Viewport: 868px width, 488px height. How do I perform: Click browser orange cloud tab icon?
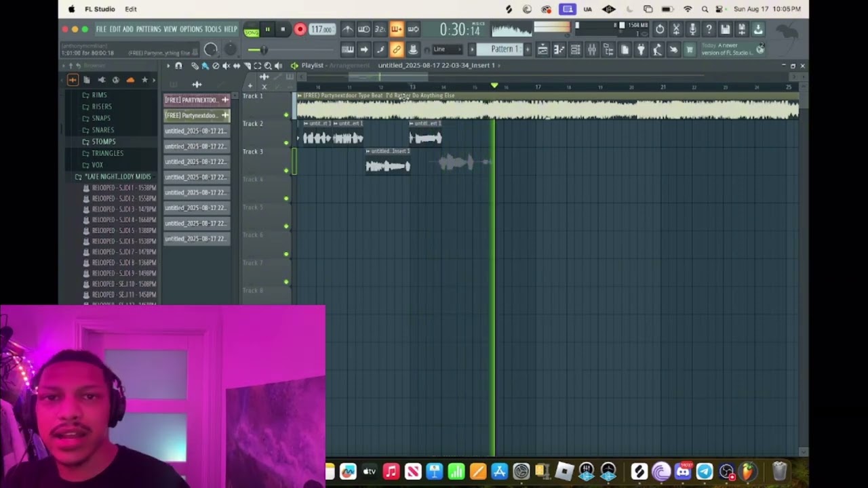pos(130,80)
